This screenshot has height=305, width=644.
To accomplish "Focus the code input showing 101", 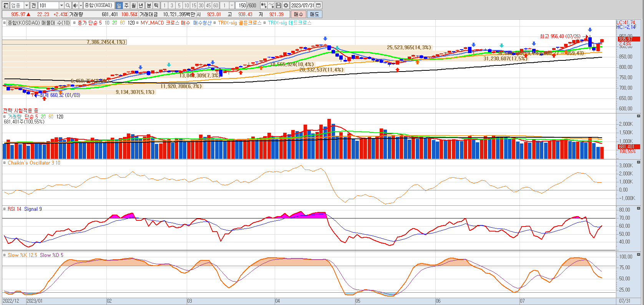I will (48, 5).
